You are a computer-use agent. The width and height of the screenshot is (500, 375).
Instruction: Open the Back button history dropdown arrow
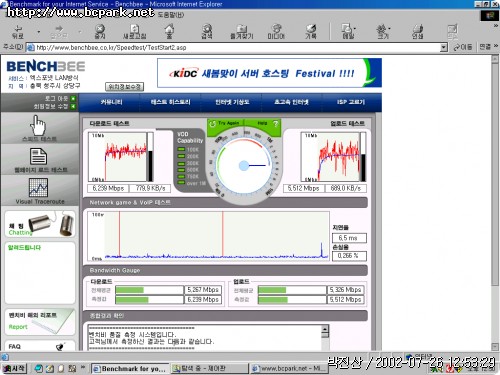[x=39, y=32]
